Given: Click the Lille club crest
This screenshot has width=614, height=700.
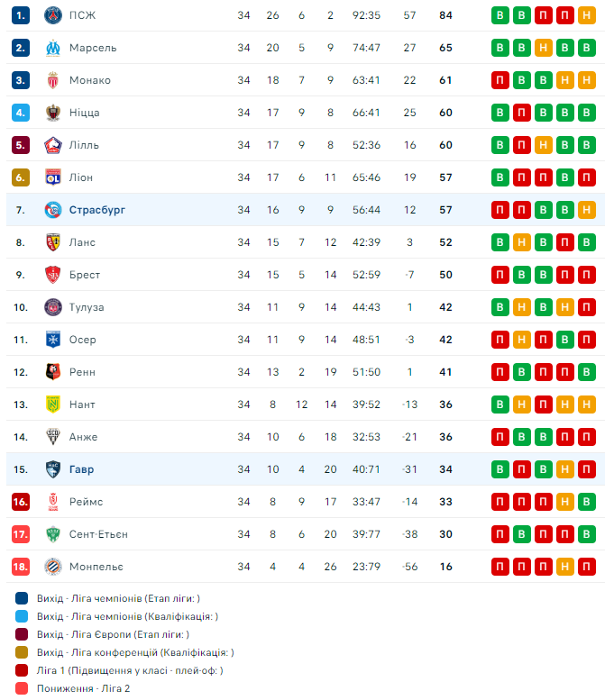Looking at the screenshot, I should [x=53, y=145].
